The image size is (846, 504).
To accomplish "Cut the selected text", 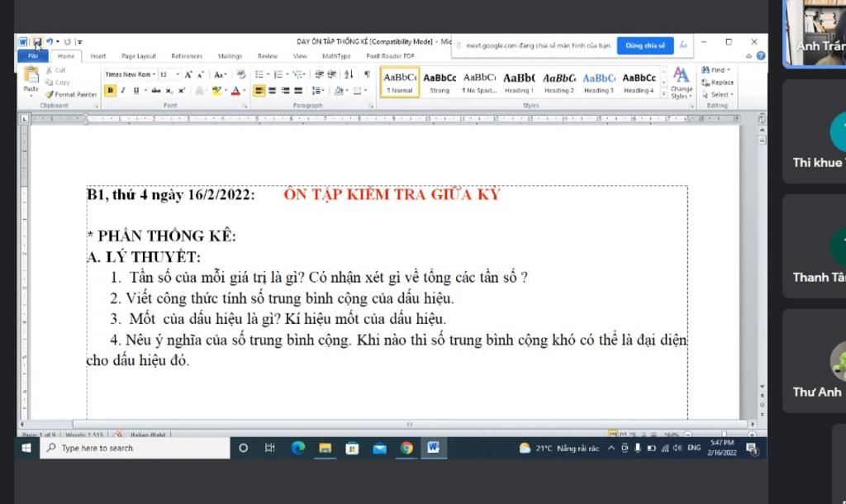I will coord(55,70).
